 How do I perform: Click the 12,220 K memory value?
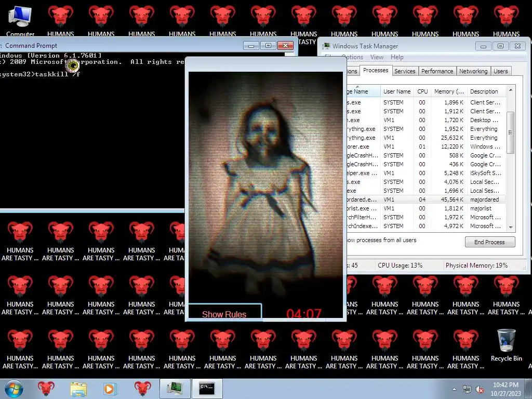pyautogui.click(x=452, y=147)
